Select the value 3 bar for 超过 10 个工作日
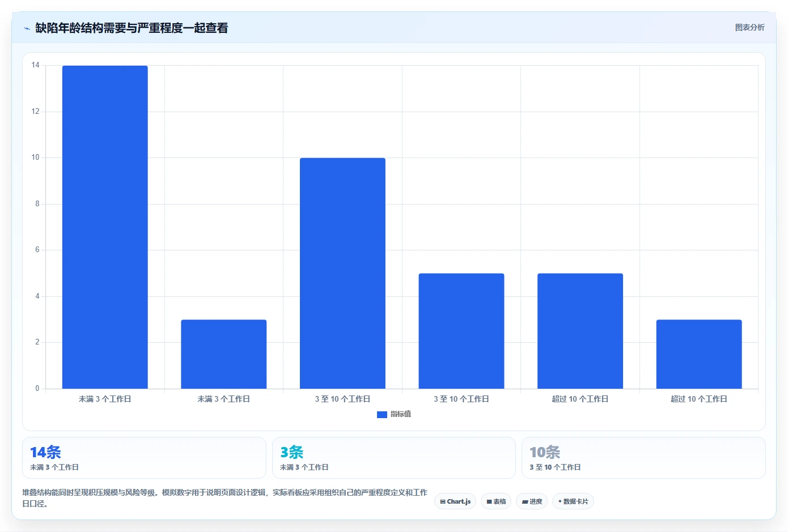Screen dimensions: 788x532 pyautogui.click(x=699, y=354)
